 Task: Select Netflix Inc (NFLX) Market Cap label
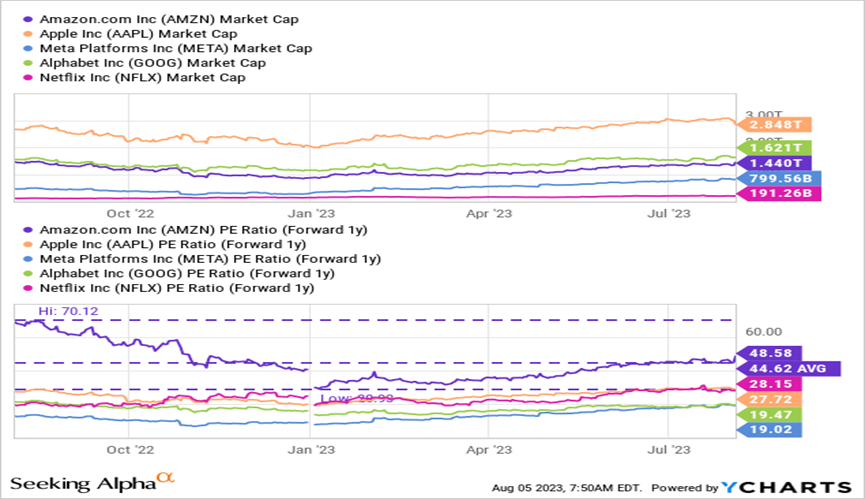pyautogui.click(x=142, y=78)
